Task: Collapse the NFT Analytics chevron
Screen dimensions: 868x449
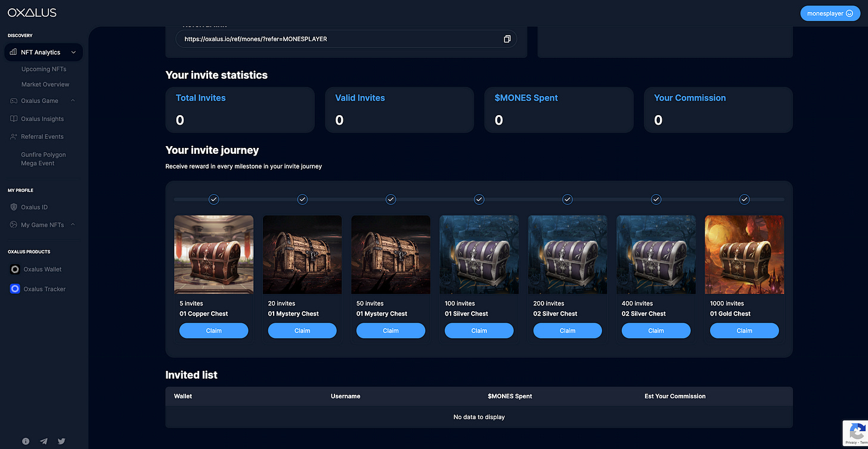Action: (x=73, y=52)
